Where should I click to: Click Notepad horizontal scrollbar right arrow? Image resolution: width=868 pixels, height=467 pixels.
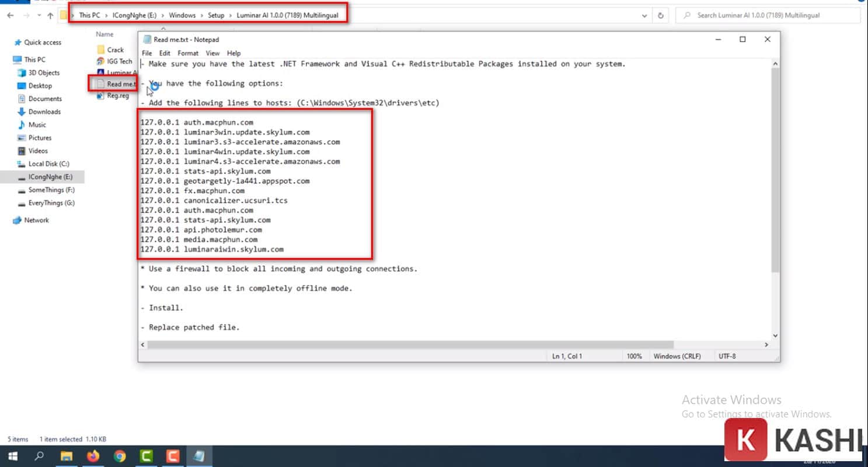click(x=766, y=345)
